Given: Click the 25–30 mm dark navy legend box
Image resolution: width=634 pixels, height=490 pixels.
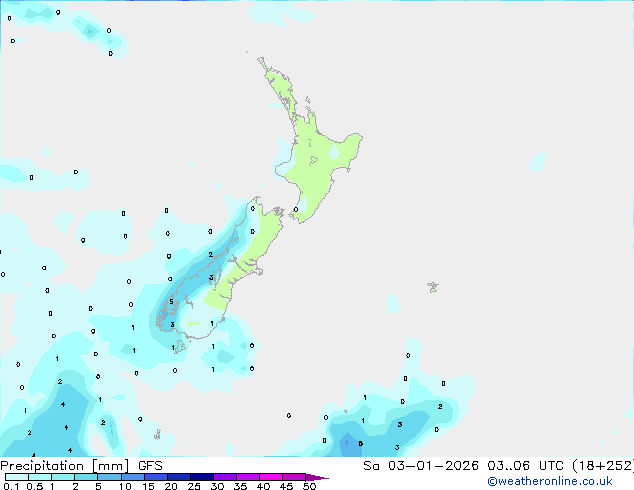Looking at the screenshot, I should pos(201,477).
